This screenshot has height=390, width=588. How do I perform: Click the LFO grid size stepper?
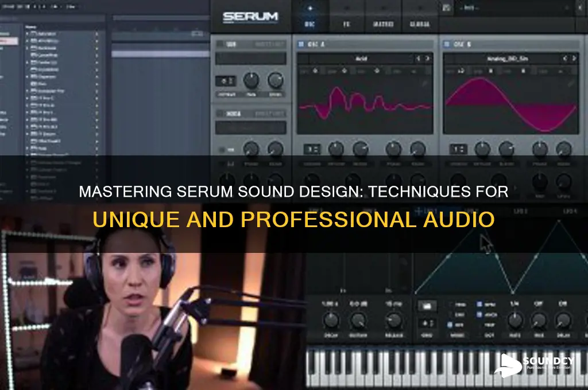coord(427,323)
